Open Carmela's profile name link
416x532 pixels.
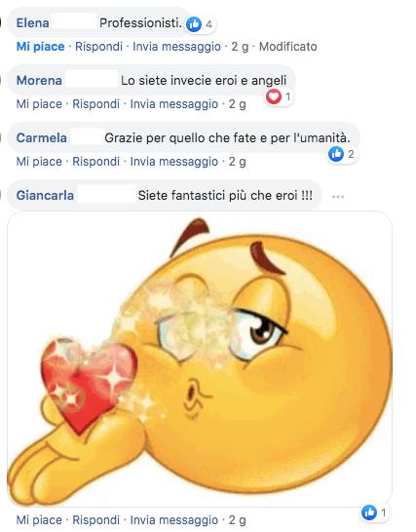click(41, 138)
